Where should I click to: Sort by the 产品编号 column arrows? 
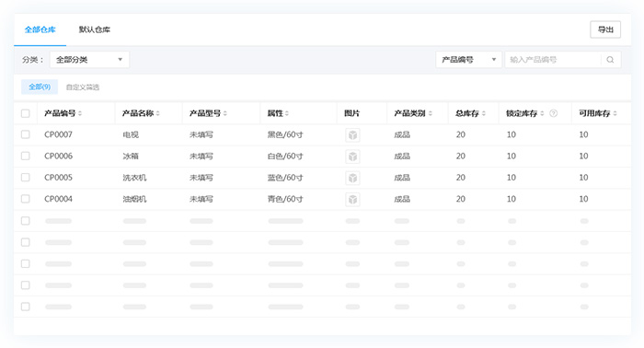(80, 113)
